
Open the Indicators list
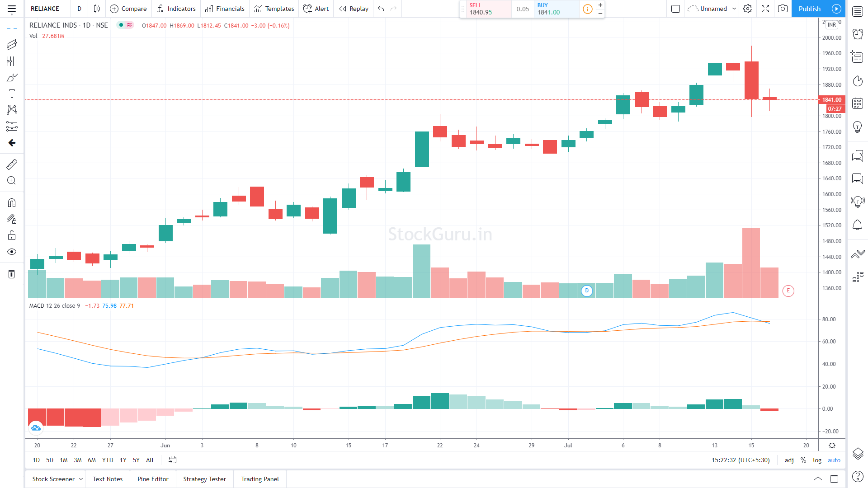tap(176, 9)
